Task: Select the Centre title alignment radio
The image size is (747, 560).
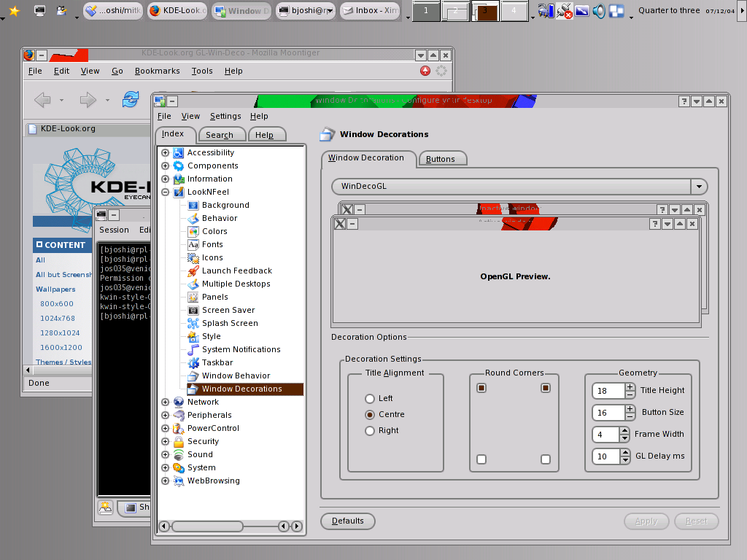Action: (370, 415)
